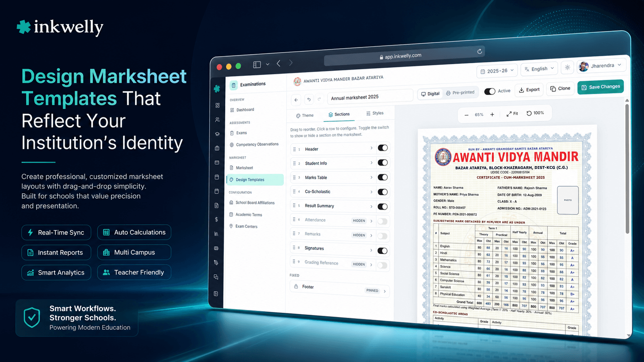
Task: Click the Marks Table row drag handle
Action: click(294, 177)
